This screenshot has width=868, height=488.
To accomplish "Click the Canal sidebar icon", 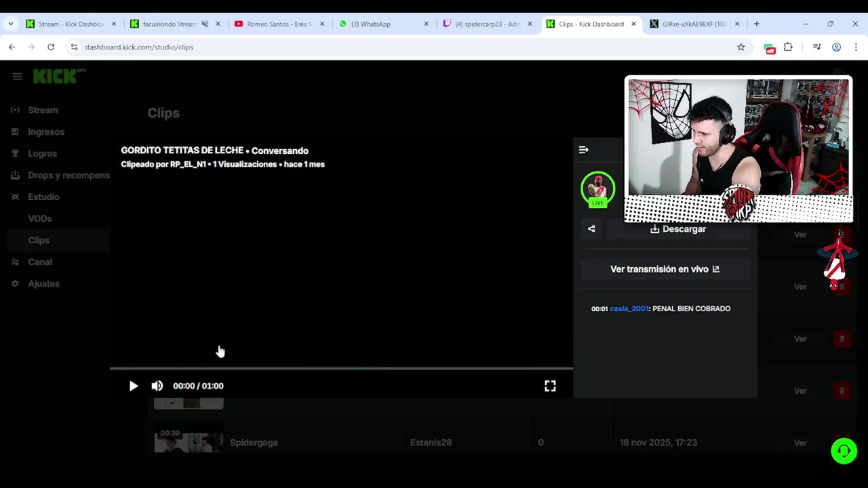I will [15, 262].
